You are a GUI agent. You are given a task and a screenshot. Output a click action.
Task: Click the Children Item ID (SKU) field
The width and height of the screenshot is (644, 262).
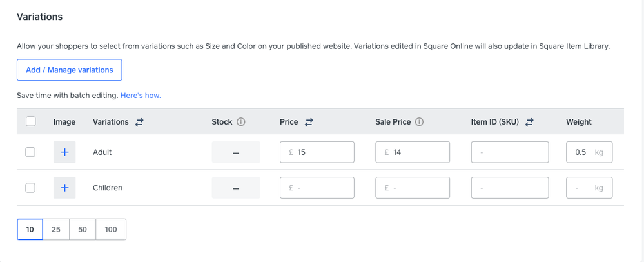[x=510, y=188]
